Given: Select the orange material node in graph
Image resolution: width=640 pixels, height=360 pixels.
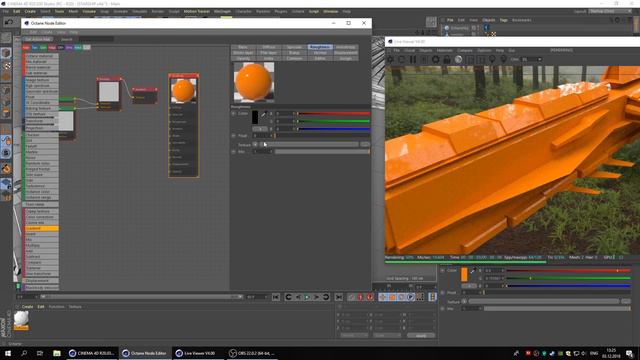Looking at the screenshot, I should point(184,126).
